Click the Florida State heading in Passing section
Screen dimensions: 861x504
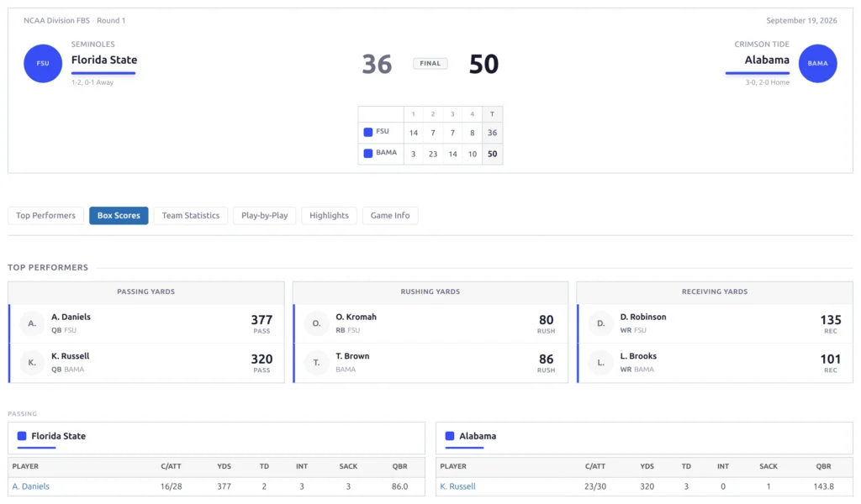(x=58, y=436)
